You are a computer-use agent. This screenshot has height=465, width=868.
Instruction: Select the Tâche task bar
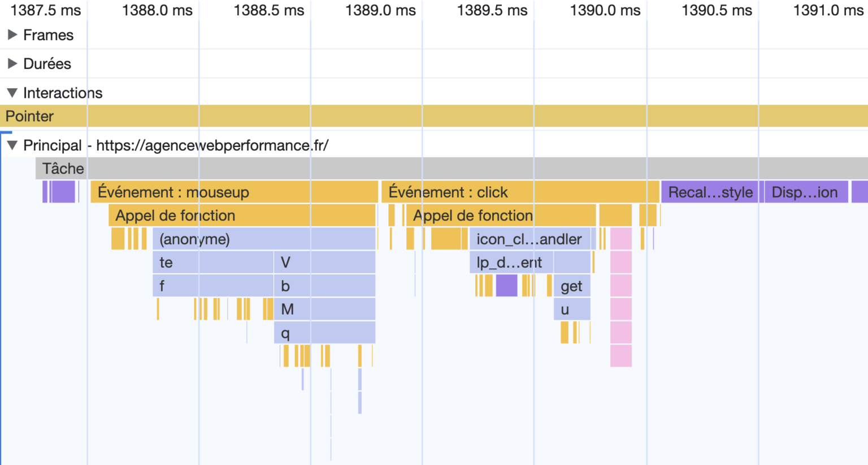pyautogui.click(x=452, y=169)
